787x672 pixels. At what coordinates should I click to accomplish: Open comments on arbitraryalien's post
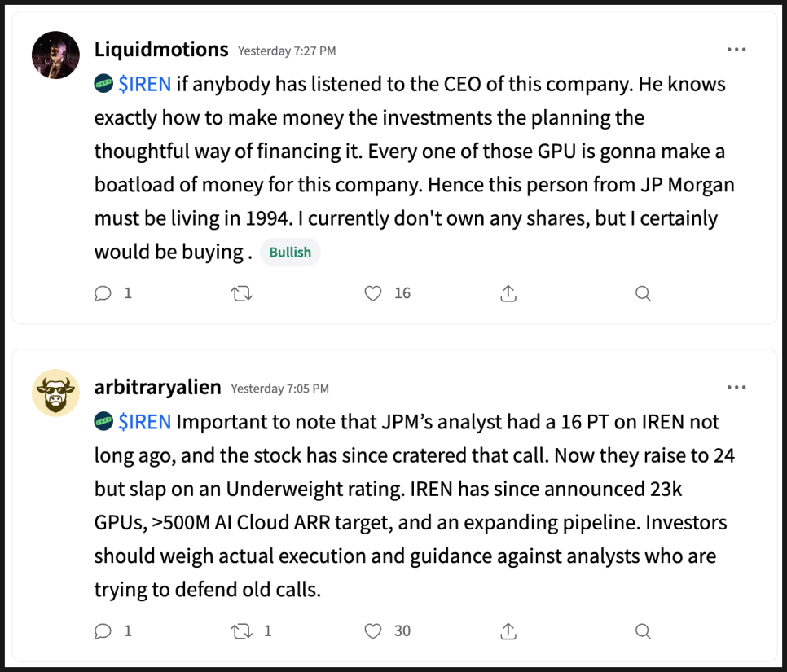click(103, 630)
